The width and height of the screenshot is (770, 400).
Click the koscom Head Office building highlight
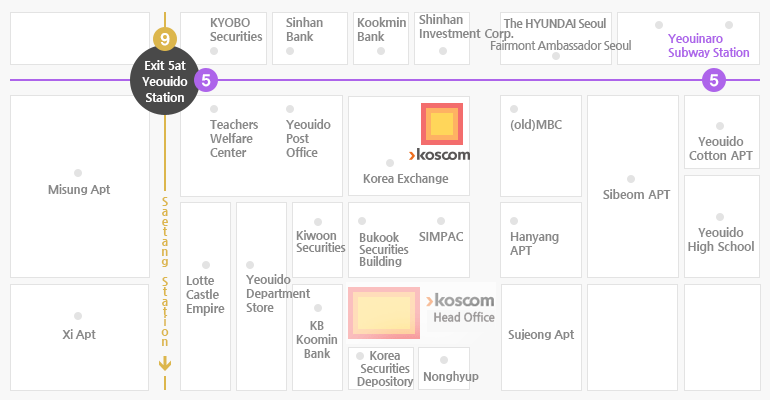click(384, 313)
